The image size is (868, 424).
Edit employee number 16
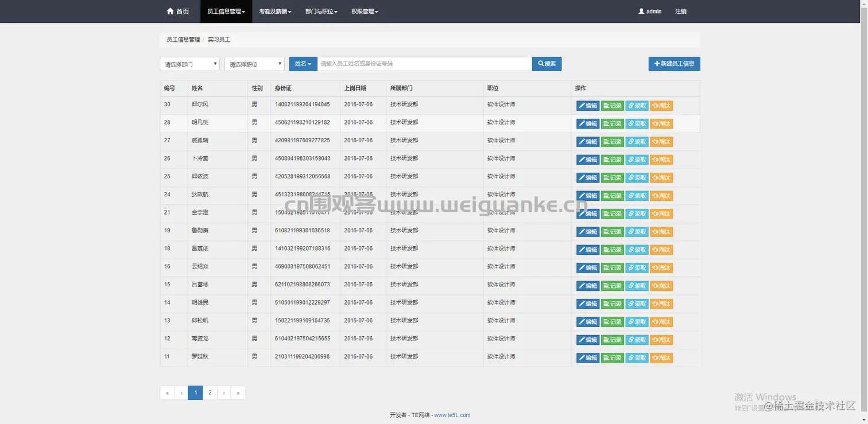pos(588,268)
